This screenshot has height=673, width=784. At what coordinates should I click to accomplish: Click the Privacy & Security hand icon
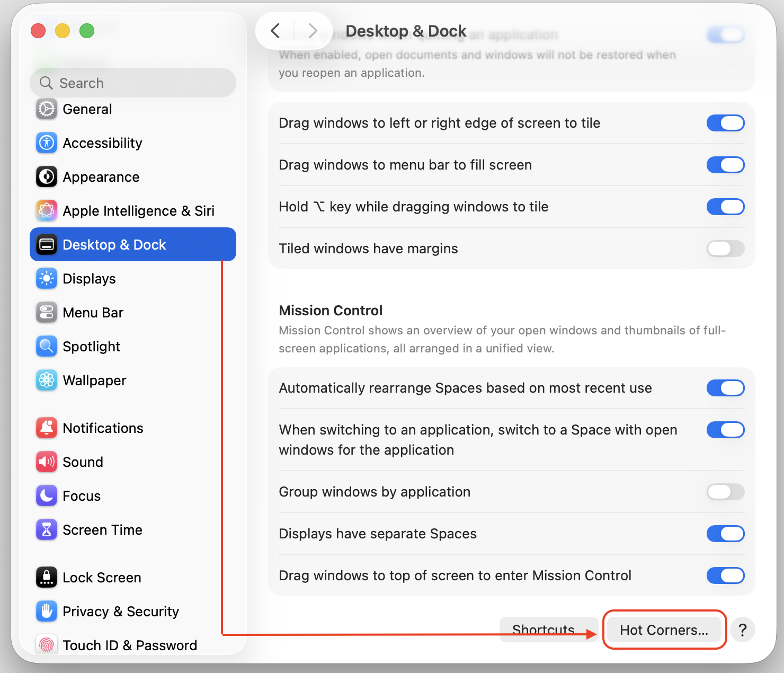(47, 612)
